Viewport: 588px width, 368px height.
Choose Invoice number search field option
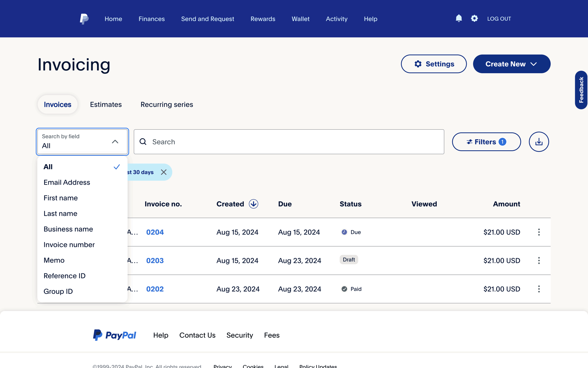(82, 245)
